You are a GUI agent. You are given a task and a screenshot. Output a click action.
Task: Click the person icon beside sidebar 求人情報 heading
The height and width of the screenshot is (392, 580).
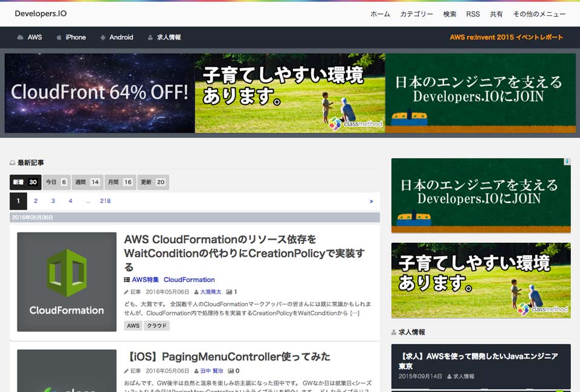tap(394, 332)
